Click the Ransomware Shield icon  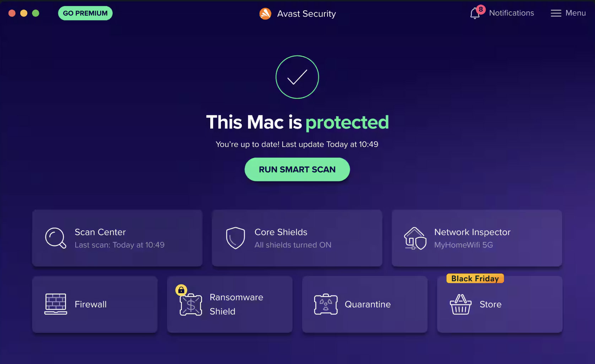click(x=191, y=304)
